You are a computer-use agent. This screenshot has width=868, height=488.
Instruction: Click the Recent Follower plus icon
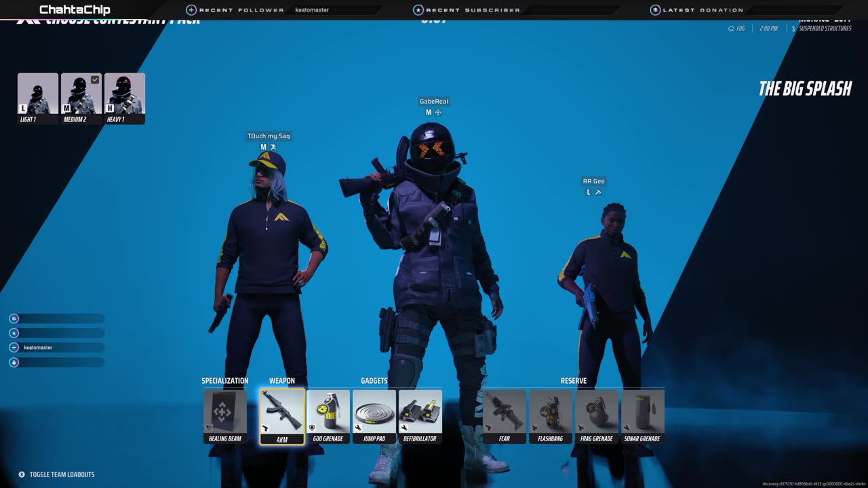pyautogui.click(x=191, y=10)
